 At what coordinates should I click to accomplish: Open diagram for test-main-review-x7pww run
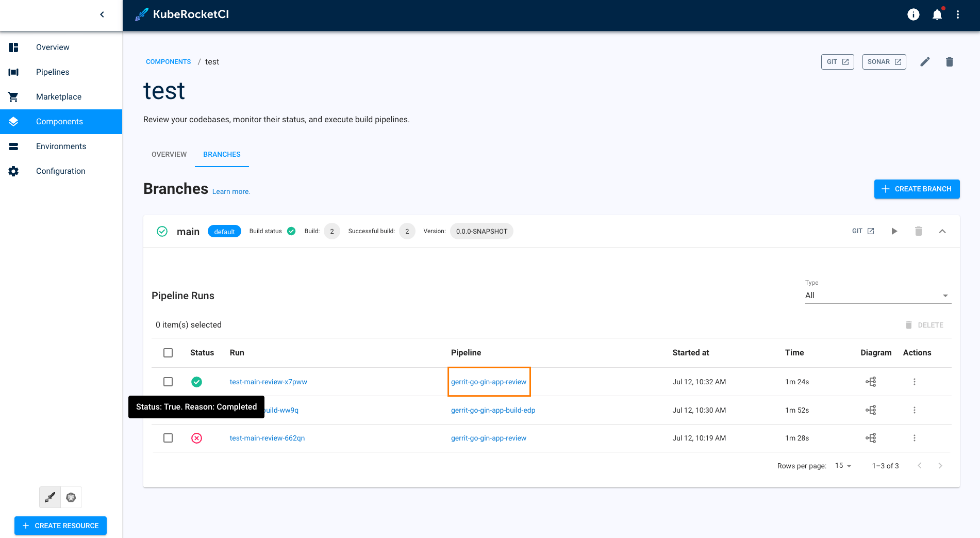tap(870, 382)
